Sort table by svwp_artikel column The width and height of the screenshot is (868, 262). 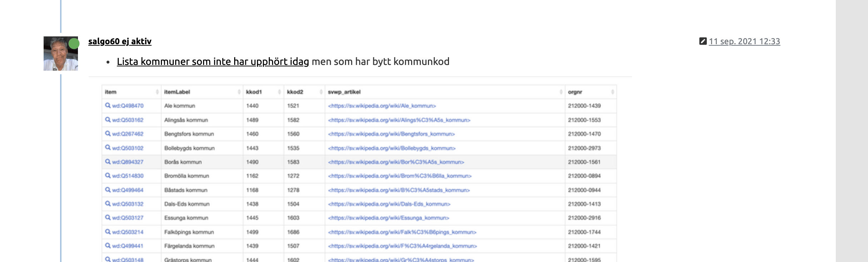(x=561, y=92)
